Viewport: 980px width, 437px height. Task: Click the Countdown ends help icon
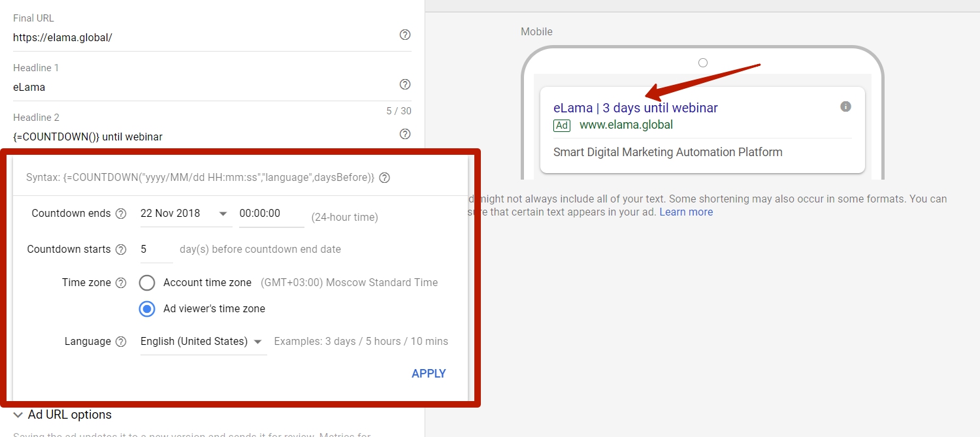coord(121,214)
